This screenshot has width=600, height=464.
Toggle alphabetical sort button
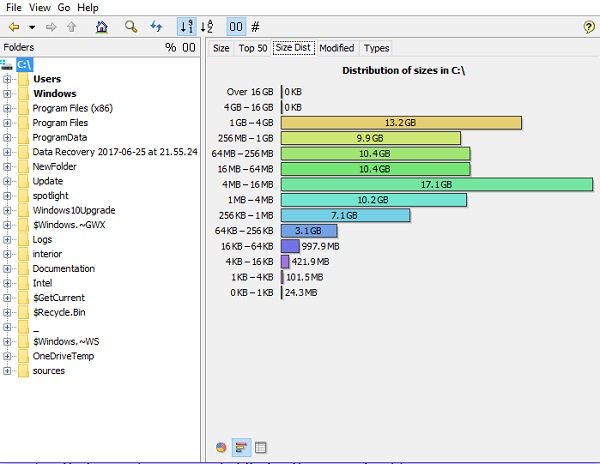click(207, 26)
